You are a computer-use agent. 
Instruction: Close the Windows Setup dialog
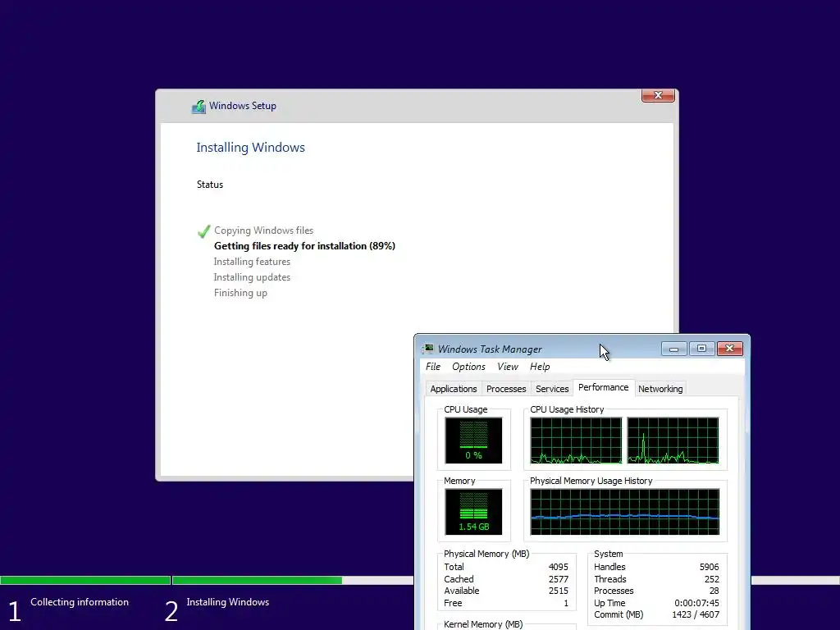[x=658, y=95]
